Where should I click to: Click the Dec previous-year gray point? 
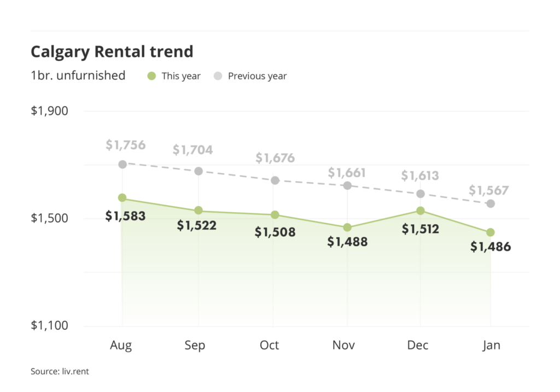pyautogui.click(x=420, y=194)
